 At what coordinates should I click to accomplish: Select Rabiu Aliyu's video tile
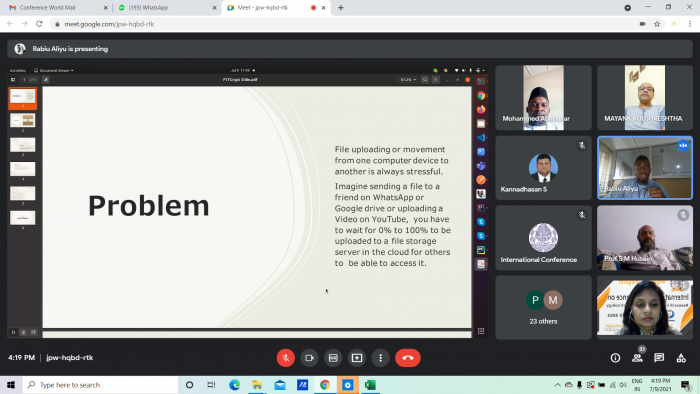pyautogui.click(x=645, y=168)
